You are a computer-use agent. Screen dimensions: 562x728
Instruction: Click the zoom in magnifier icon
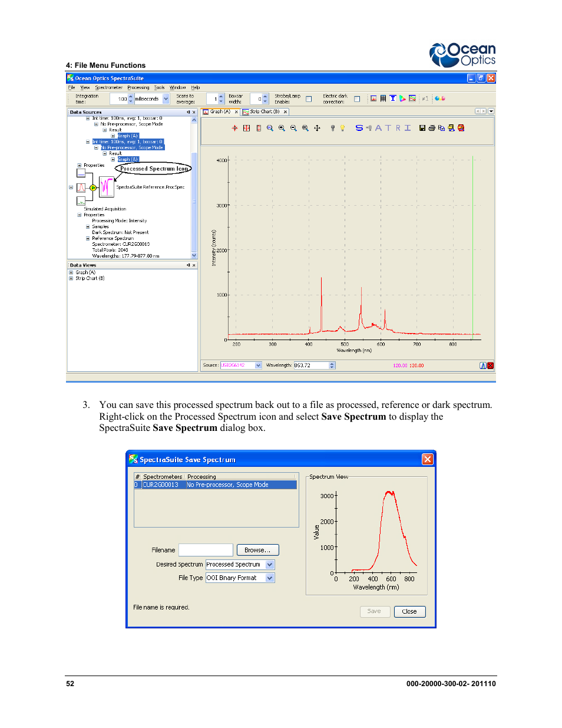click(x=282, y=128)
